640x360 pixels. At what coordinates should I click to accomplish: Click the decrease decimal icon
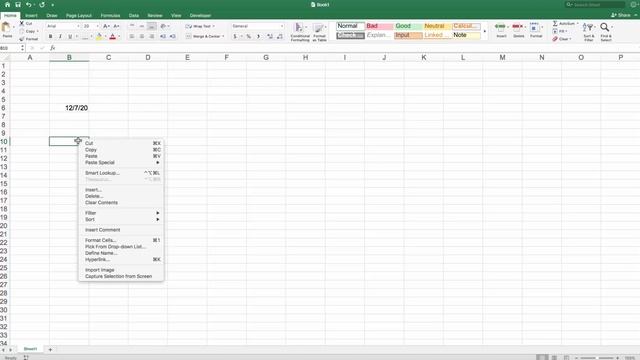tap(280, 37)
